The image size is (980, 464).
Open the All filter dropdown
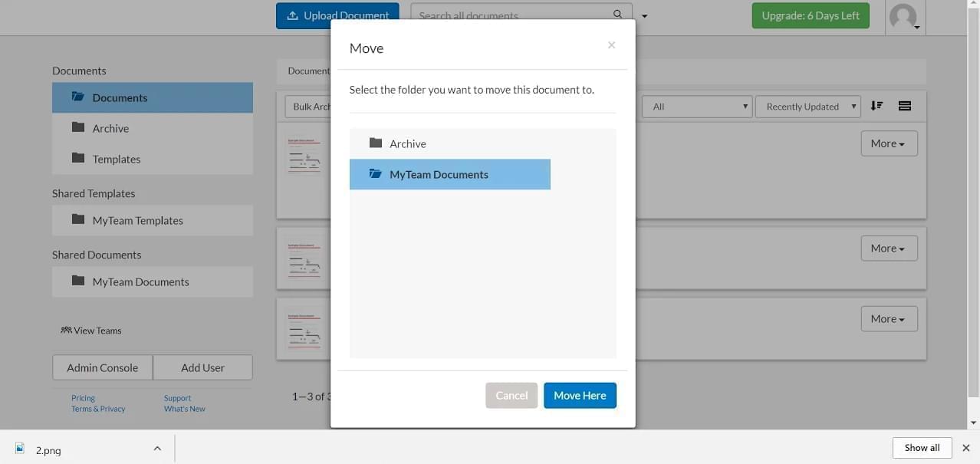click(x=696, y=106)
